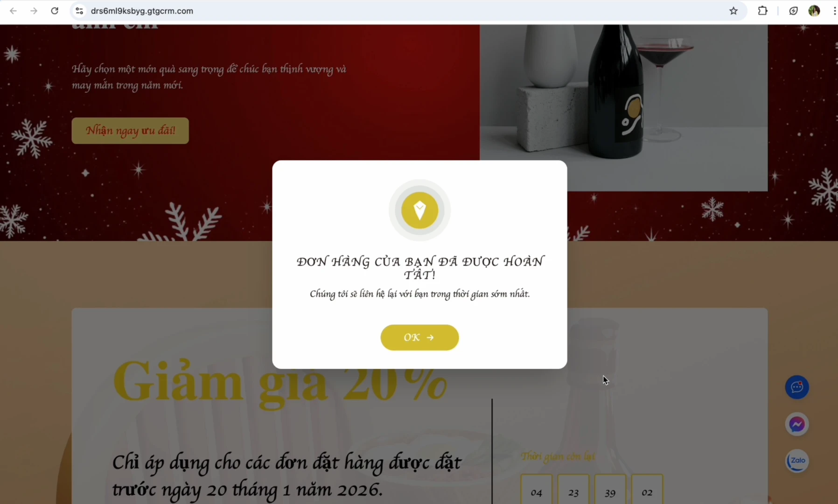
Task: Open the Zalo chat widget
Action: pos(797,461)
